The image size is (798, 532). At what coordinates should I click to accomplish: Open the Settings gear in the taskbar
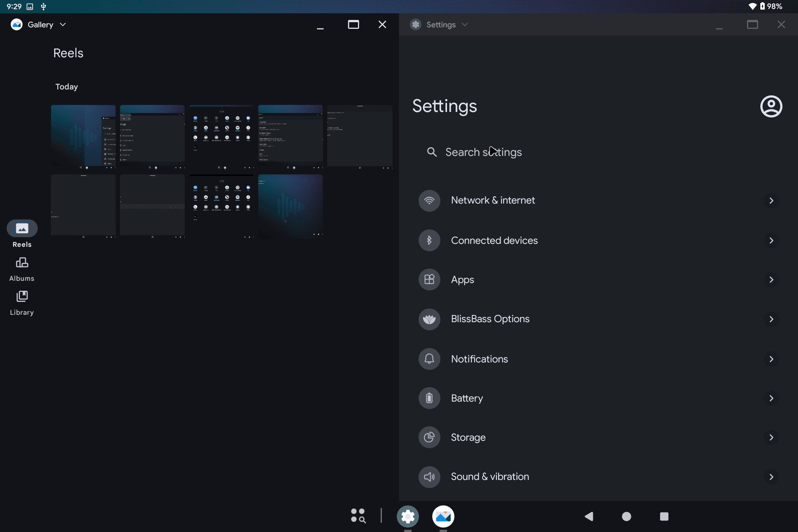(408, 516)
